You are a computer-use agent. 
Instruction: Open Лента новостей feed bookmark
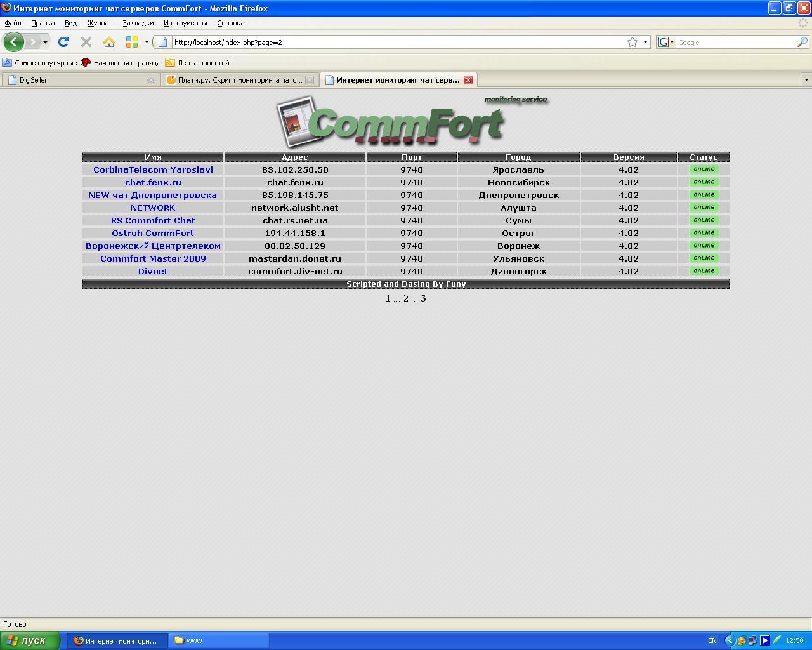(x=197, y=63)
